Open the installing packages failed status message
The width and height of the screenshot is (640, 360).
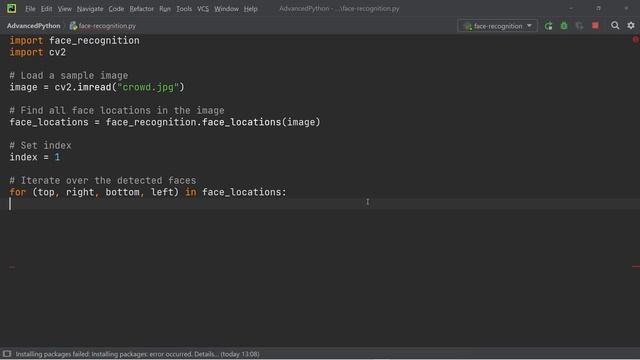tap(137, 354)
